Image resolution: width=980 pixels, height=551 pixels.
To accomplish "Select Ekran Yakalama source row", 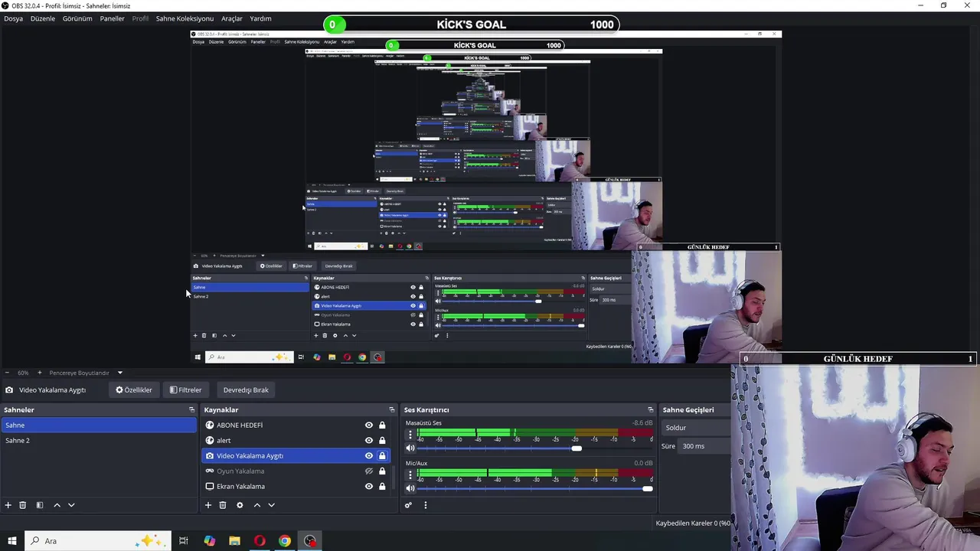I will point(296,487).
